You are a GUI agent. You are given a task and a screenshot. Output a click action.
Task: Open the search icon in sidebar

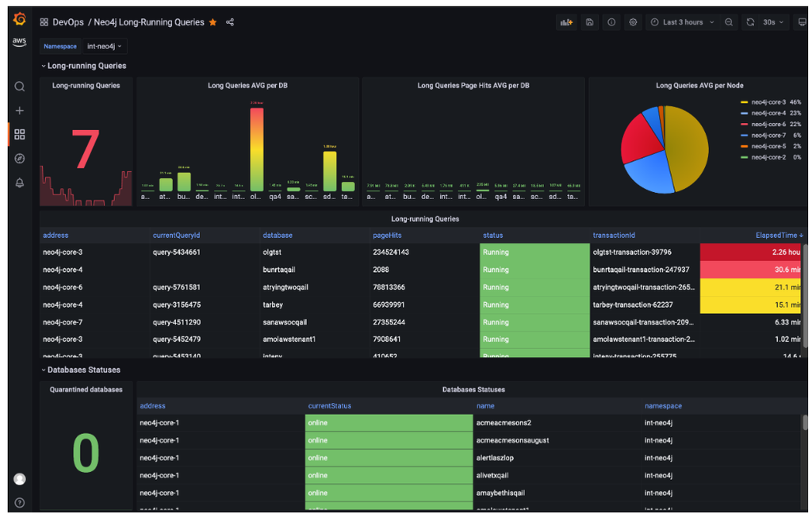(x=20, y=86)
